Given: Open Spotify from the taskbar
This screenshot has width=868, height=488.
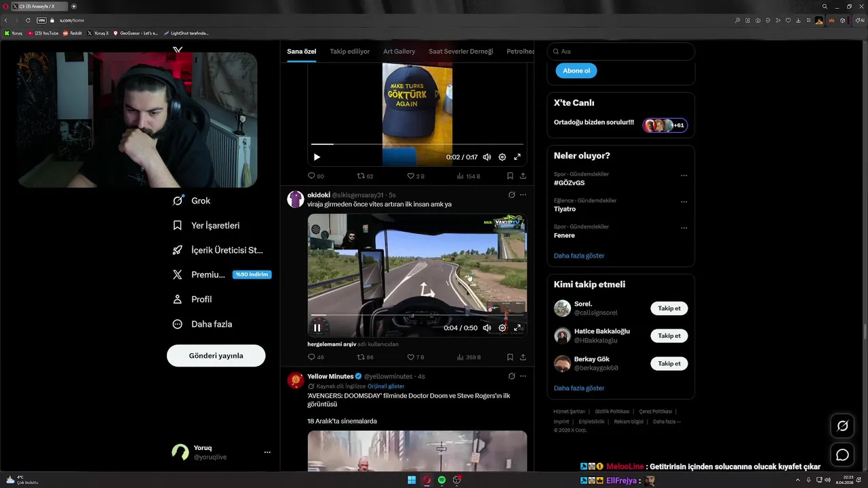Looking at the screenshot, I should 442,480.
